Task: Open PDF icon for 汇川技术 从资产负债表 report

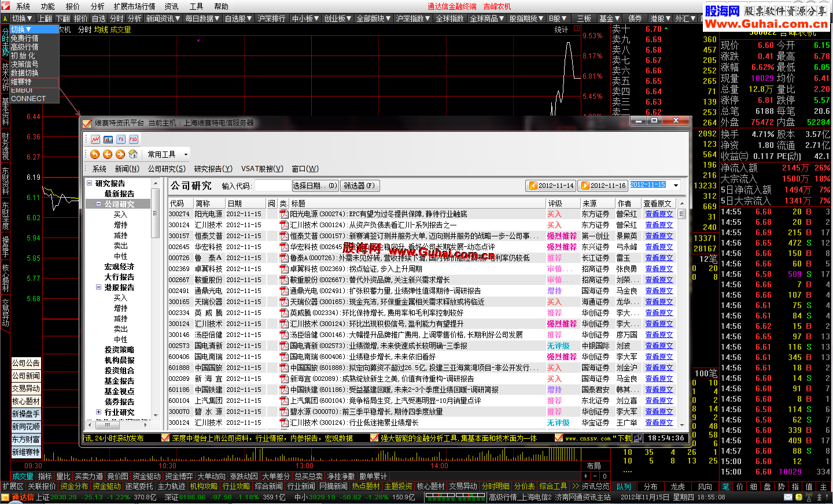Action: click(x=284, y=225)
